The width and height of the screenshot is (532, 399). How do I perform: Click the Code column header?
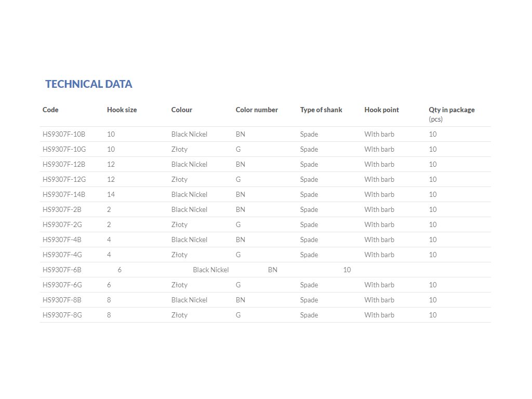point(50,110)
